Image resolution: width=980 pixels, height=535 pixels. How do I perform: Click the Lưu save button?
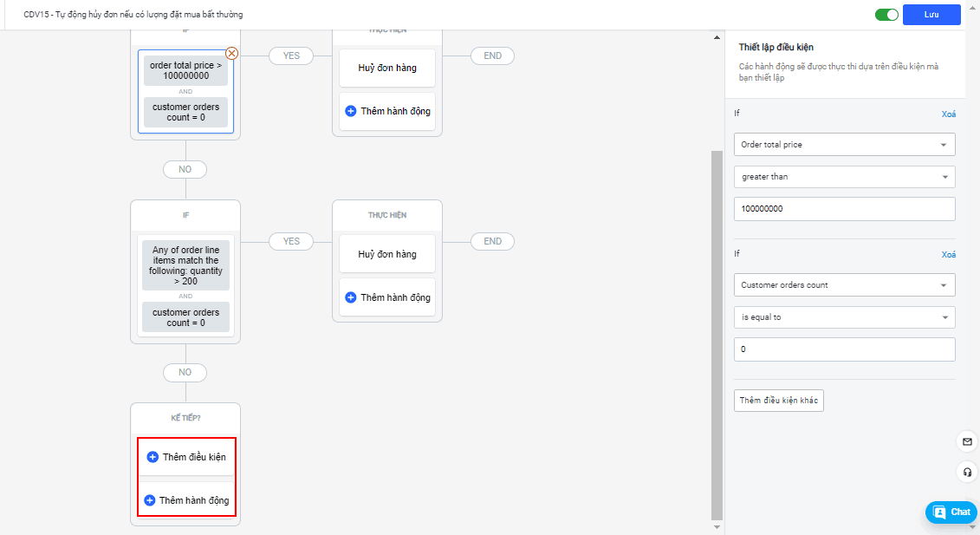(x=931, y=15)
